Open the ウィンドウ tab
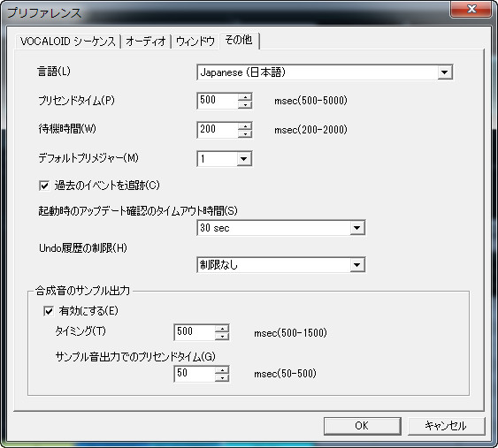Screen dimensions: 498x448 coord(195,42)
